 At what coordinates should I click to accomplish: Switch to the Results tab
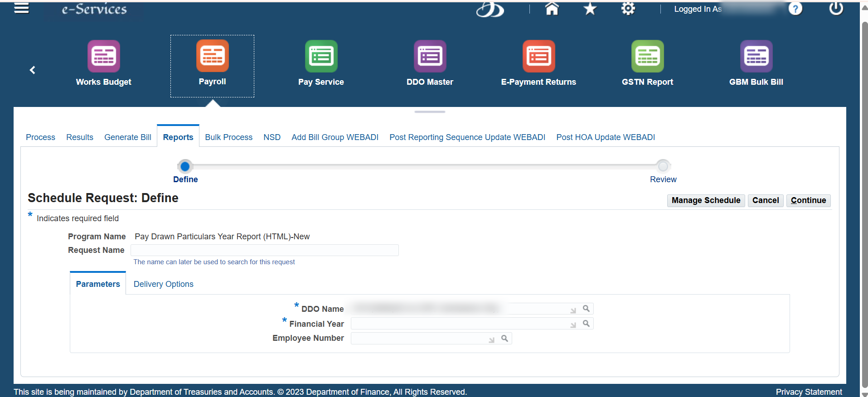pyautogui.click(x=80, y=137)
